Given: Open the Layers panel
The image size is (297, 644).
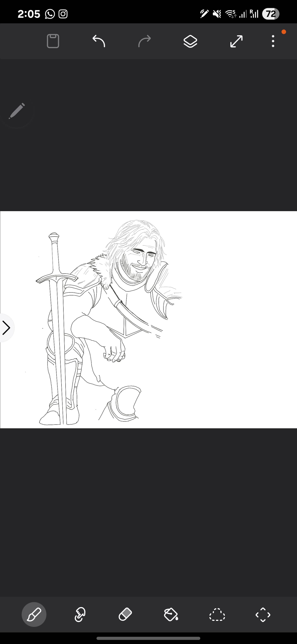Looking at the screenshot, I should point(190,41).
